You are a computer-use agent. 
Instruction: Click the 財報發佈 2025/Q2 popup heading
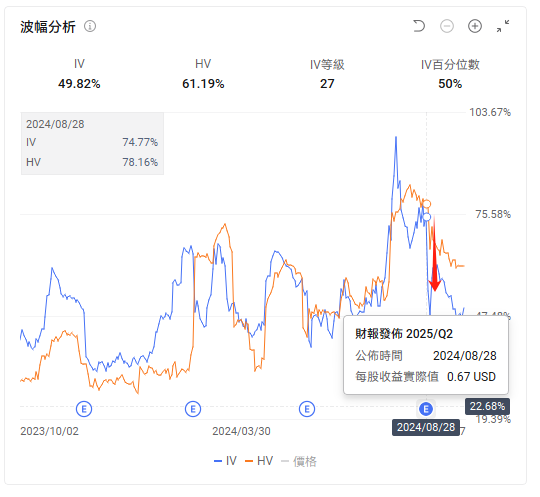coord(404,334)
